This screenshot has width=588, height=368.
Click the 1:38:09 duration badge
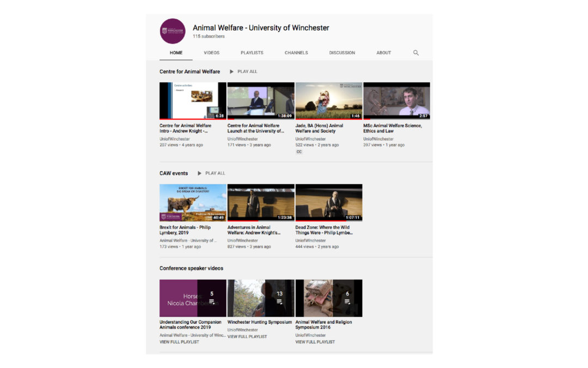point(285,116)
